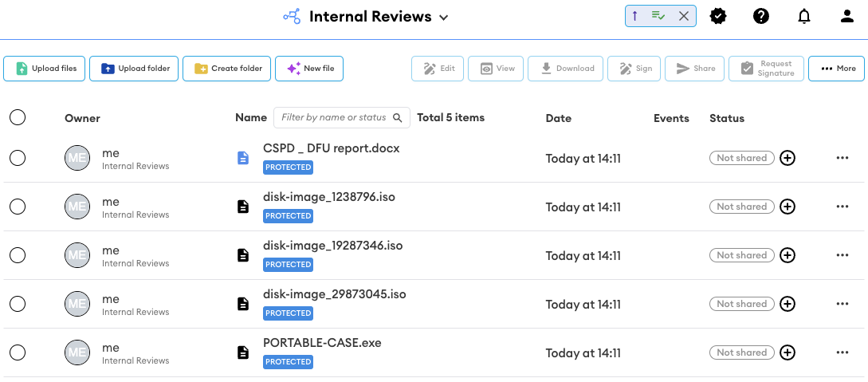
Task: Open row options menu for CSPD _ DFU report.docx
Action: pyautogui.click(x=842, y=159)
